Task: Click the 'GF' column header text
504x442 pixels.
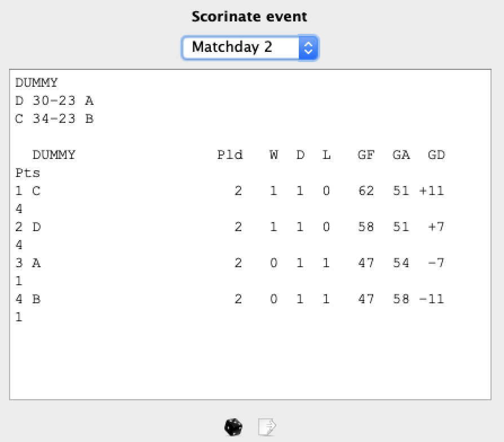Action: tap(366, 155)
